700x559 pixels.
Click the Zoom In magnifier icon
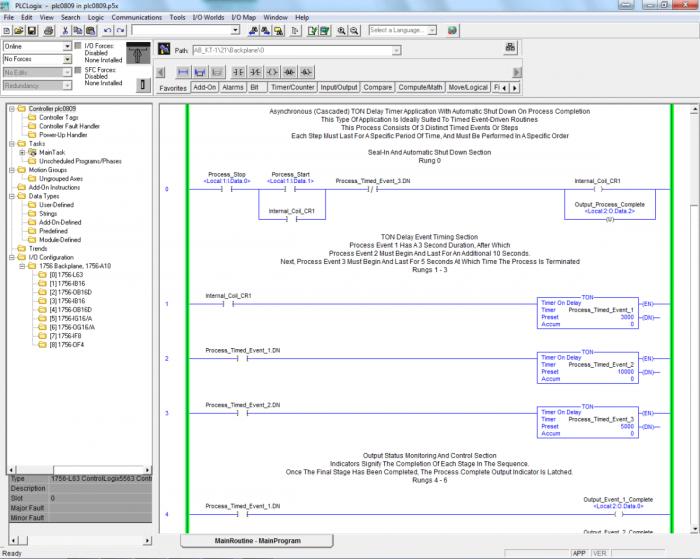click(342, 31)
